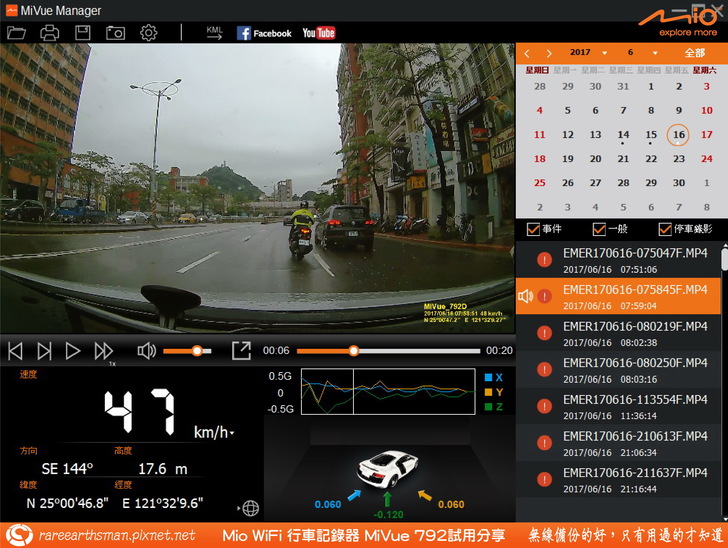The image size is (728, 548).
Task: Export KML track file
Action: coord(214,33)
